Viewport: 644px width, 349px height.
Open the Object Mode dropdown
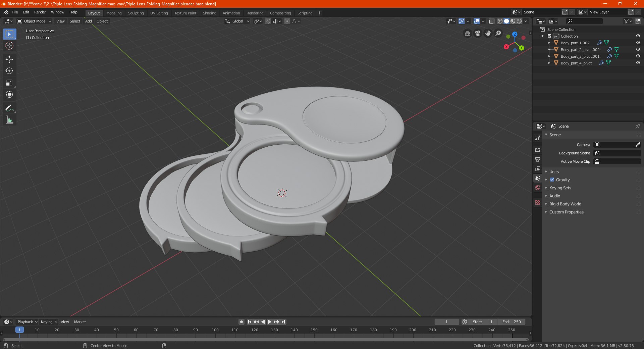tap(34, 21)
